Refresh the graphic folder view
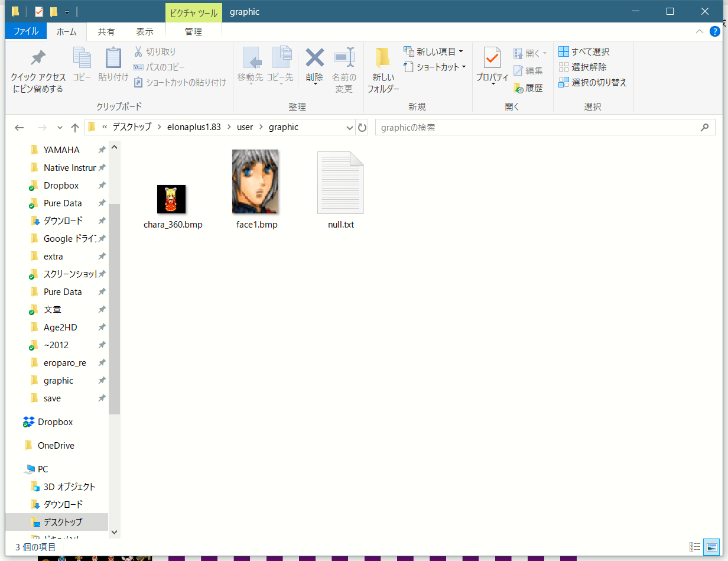Viewport: 728px width, 561px height. (363, 127)
